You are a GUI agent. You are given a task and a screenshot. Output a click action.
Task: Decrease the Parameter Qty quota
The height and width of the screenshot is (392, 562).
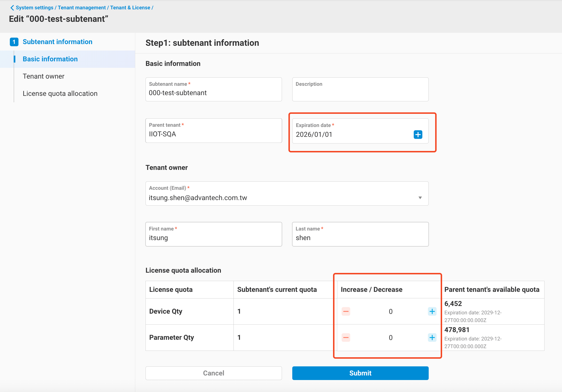point(346,338)
